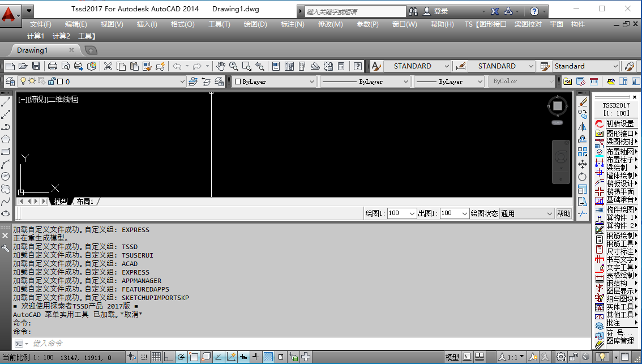
Task: Expand the 布置轴网 TSSD submenu
Action: [622, 152]
